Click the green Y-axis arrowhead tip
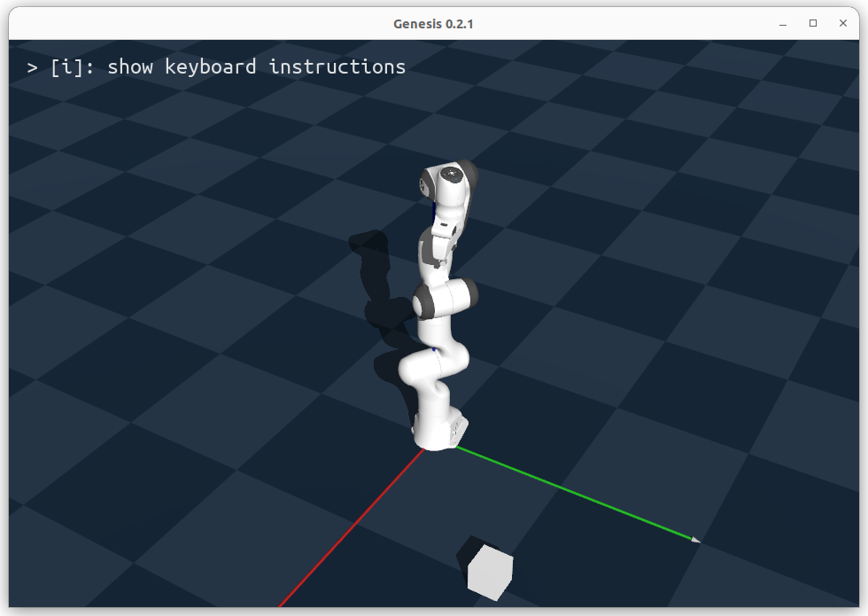Viewport: 868px width, 616px height. pyautogui.click(x=695, y=538)
